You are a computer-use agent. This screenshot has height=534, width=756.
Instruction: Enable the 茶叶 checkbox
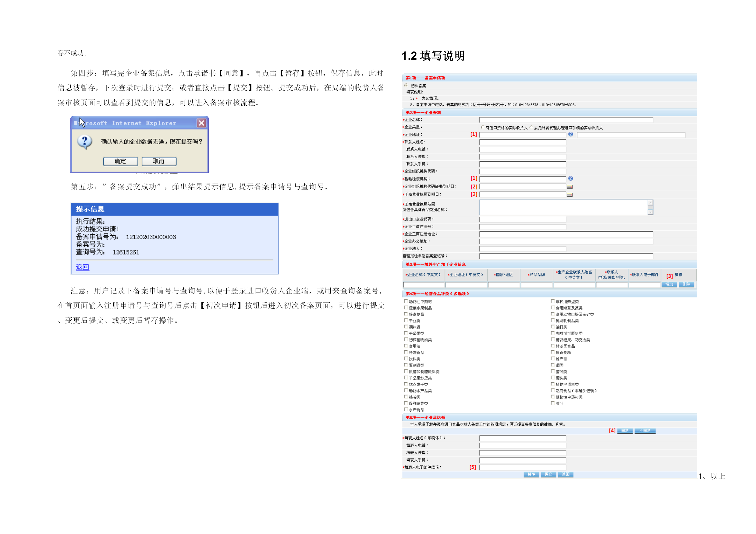coord(552,403)
